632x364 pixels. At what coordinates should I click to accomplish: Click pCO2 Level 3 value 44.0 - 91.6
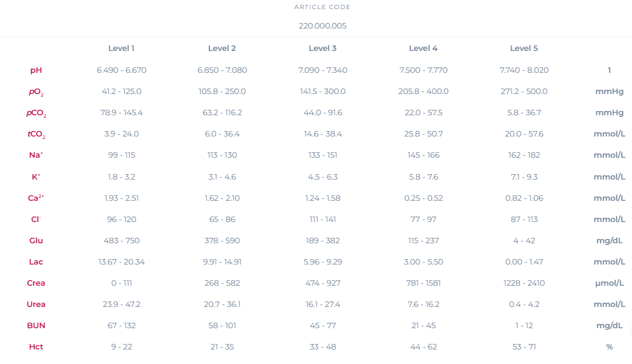pos(322,113)
